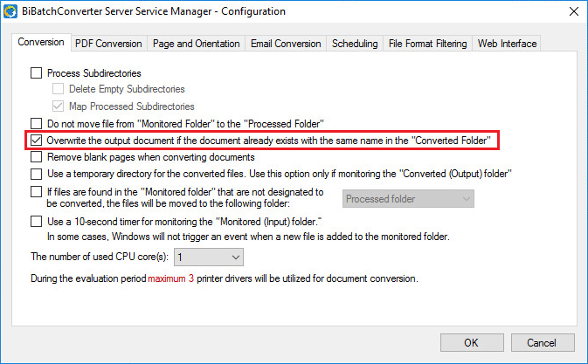Enable Remove blank pages when converting
The height and width of the screenshot is (364, 588).
37,158
